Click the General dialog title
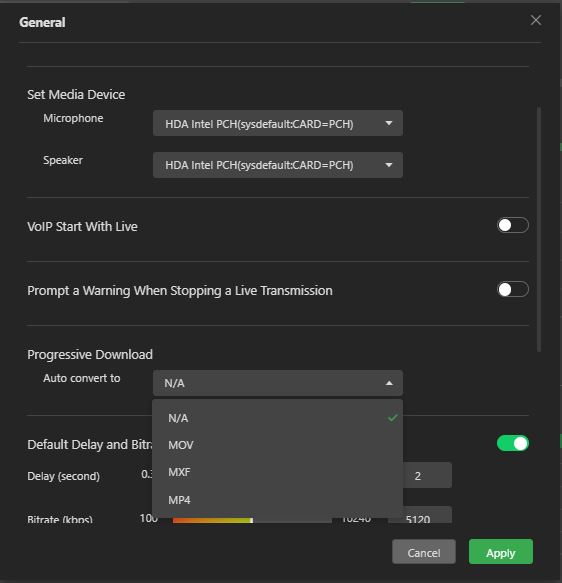Image resolution: width=562 pixels, height=583 pixels. tap(42, 22)
